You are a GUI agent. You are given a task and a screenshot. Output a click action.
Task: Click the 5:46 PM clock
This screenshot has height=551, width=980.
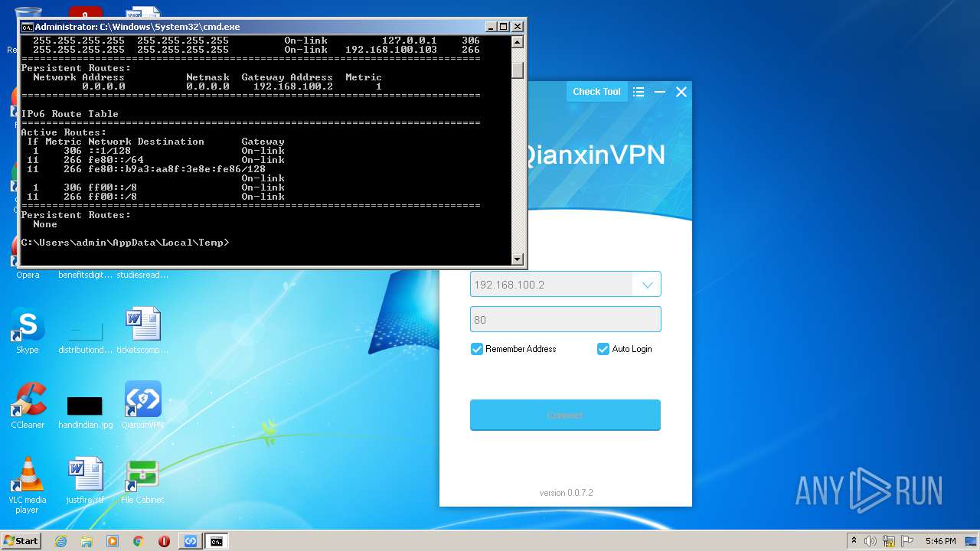(940, 541)
